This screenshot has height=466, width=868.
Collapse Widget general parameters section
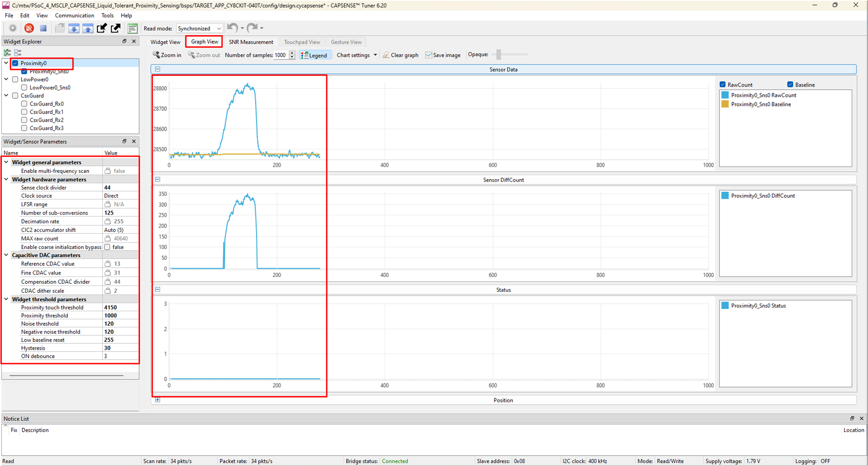(x=6, y=162)
